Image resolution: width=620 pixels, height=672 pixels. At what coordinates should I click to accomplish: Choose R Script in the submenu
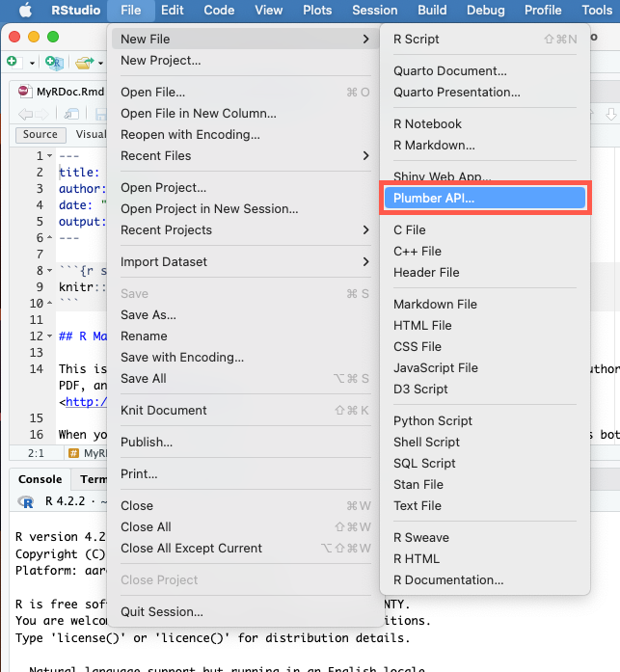tap(485, 39)
